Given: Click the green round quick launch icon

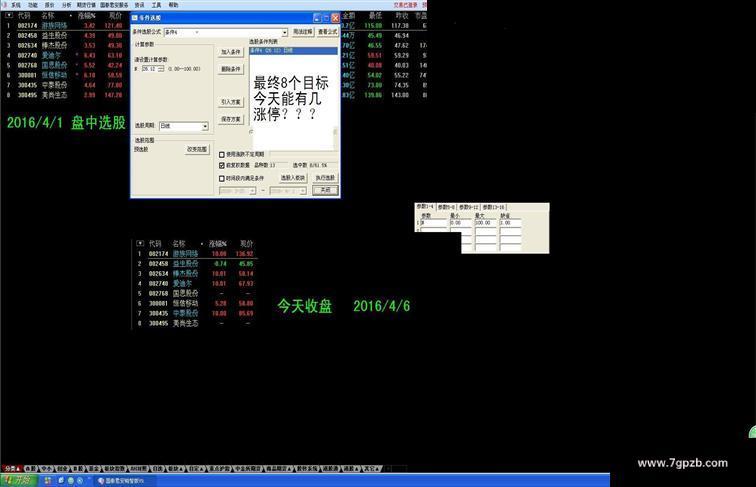Looking at the screenshot, I should (70, 481).
